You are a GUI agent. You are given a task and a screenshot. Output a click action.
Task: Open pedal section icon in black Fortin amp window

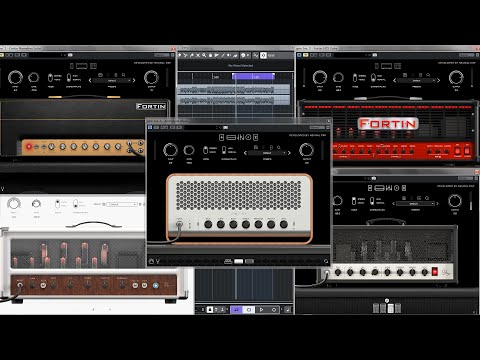(x=72, y=66)
